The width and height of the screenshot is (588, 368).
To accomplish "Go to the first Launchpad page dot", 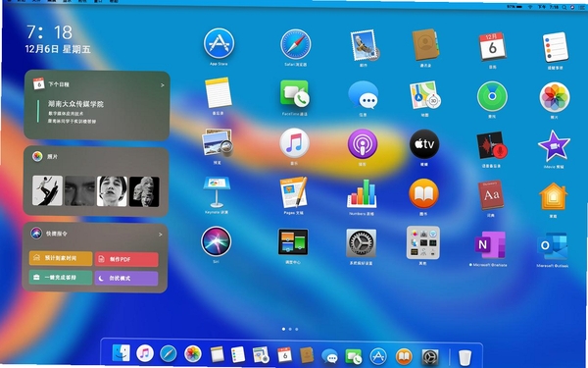I will click(283, 329).
